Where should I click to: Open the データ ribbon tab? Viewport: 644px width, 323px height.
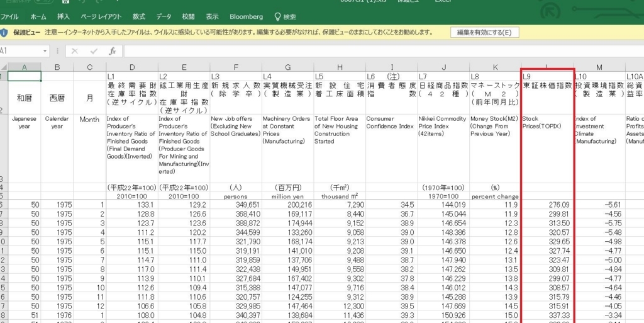click(164, 17)
